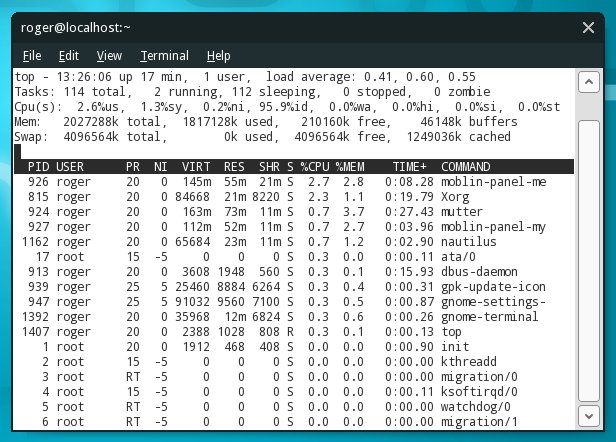Viewport: 616px width, 442px height.
Task: Click the USER column header
Action: click(x=70, y=167)
